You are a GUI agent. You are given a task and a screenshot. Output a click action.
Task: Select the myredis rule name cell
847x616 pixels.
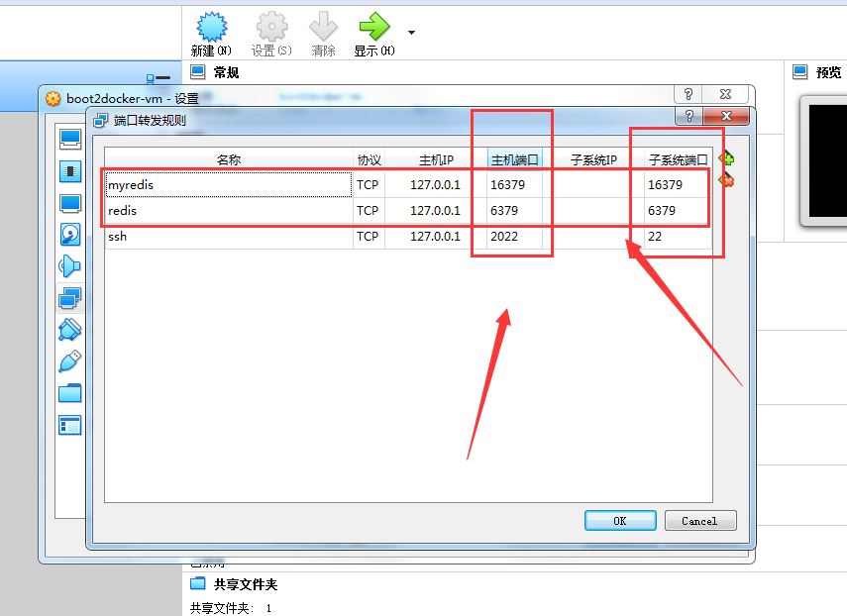[229, 184]
